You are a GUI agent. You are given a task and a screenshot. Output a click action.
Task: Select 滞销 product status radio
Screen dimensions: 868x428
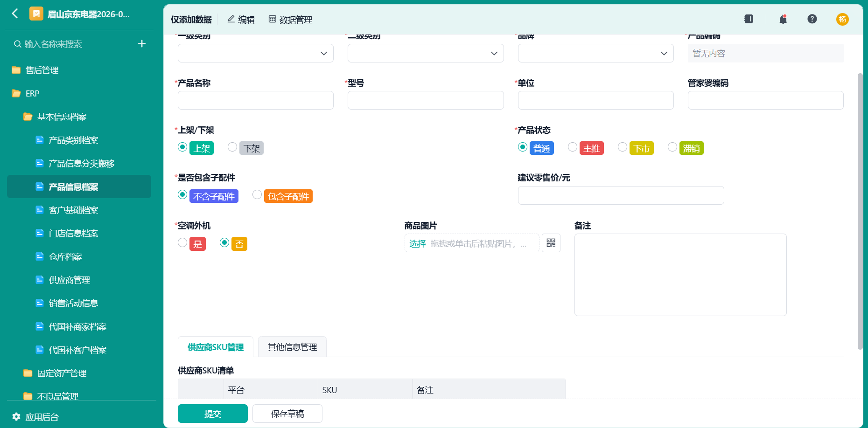[x=672, y=147]
